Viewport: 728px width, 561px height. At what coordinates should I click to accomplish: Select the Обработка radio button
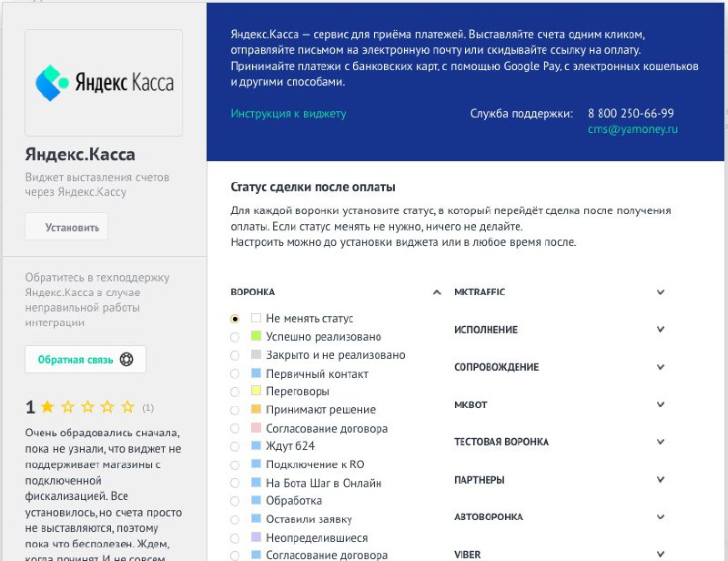[235, 501]
